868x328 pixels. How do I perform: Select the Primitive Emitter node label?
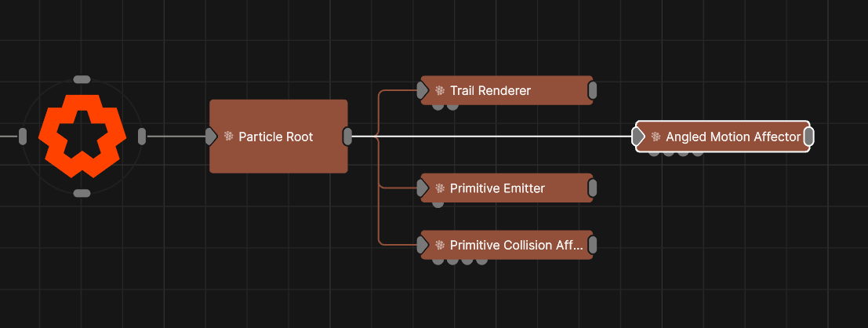click(x=497, y=188)
